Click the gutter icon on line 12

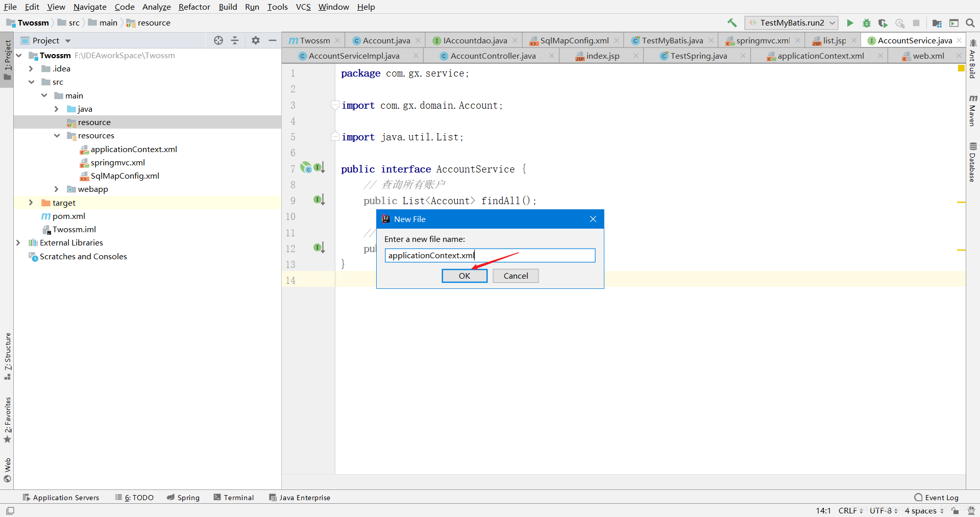319,248
